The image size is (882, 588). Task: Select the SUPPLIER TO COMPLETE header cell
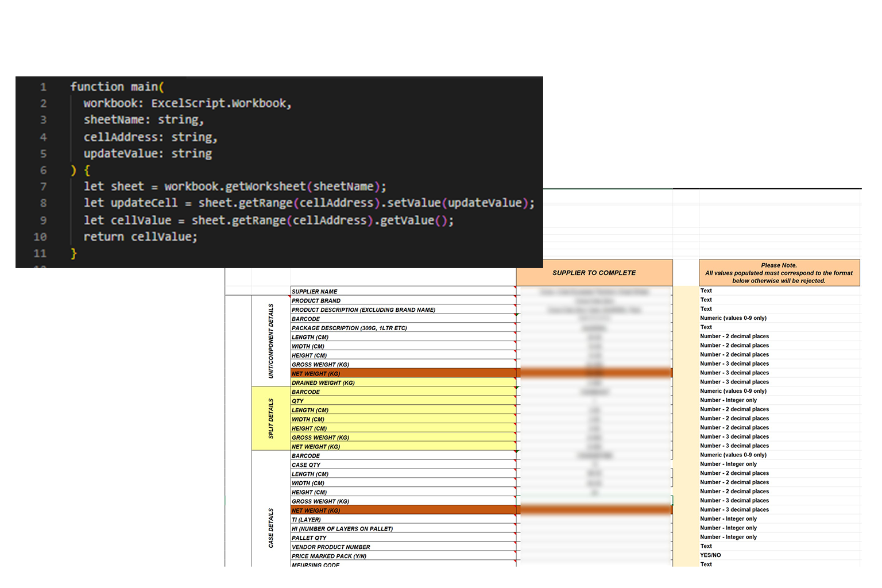pos(594,273)
